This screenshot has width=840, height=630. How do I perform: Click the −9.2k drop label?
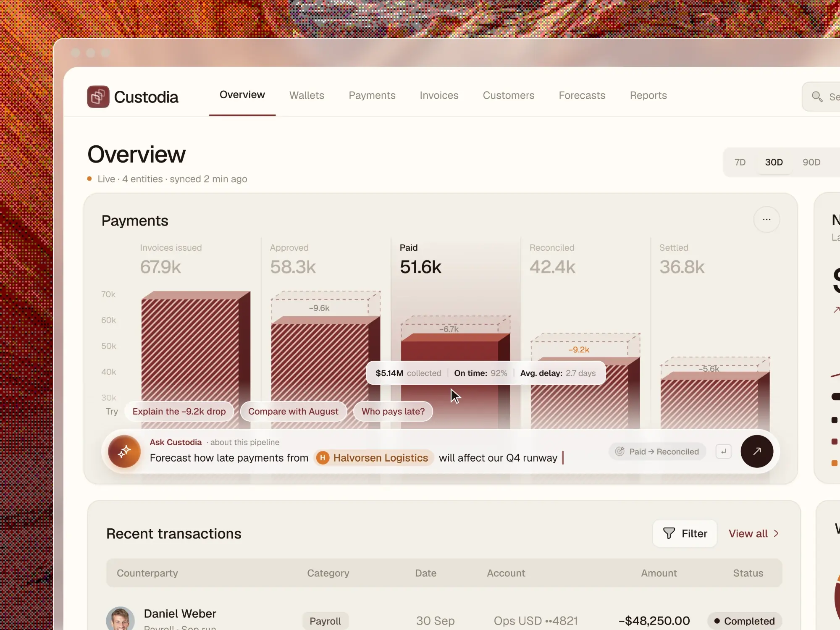pos(579,349)
